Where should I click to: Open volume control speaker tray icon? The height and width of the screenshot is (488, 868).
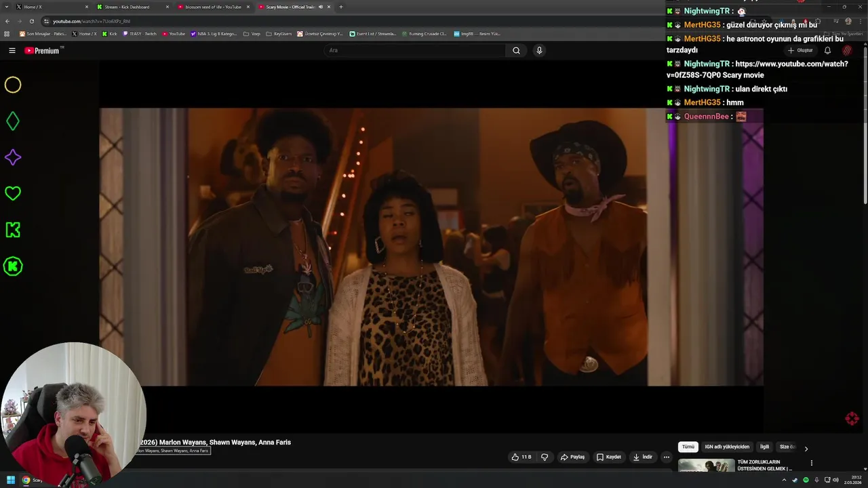click(x=835, y=480)
